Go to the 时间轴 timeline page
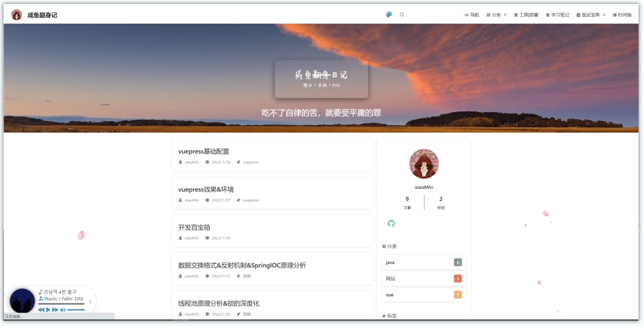Viewport: 644px width, 326px height. (x=622, y=15)
